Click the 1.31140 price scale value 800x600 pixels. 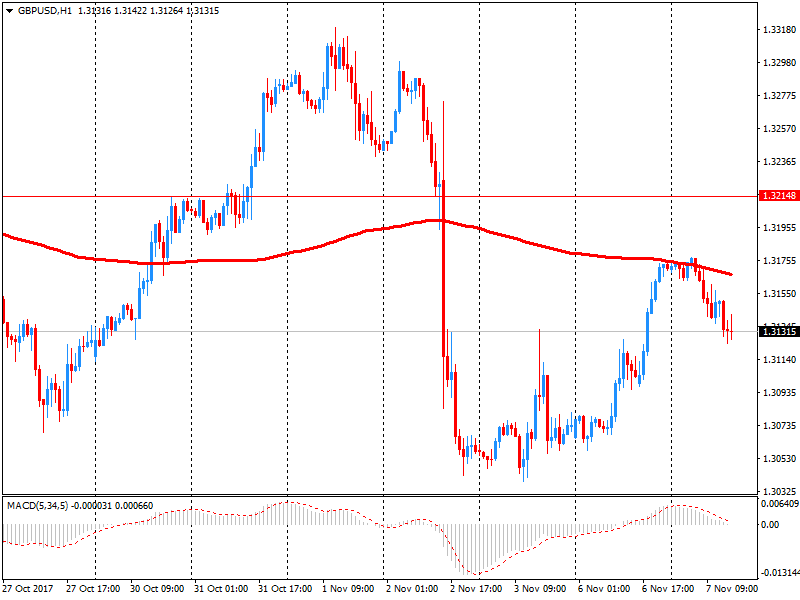pyautogui.click(x=779, y=360)
